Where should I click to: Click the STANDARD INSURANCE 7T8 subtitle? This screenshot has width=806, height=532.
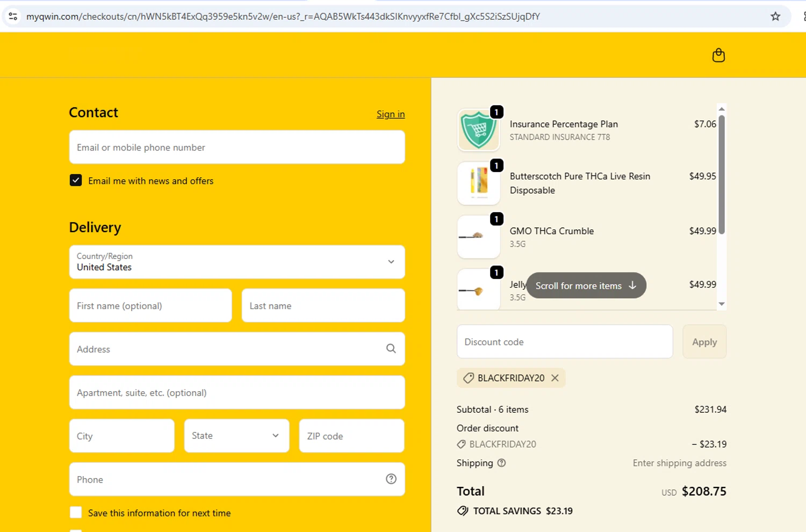click(560, 137)
